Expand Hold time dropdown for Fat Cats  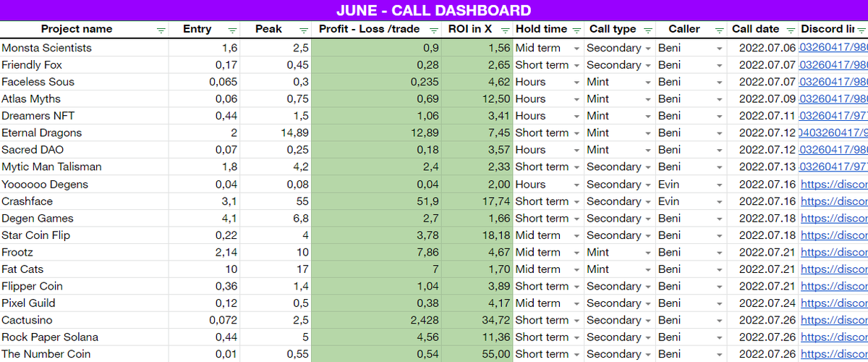pyautogui.click(x=576, y=270)
